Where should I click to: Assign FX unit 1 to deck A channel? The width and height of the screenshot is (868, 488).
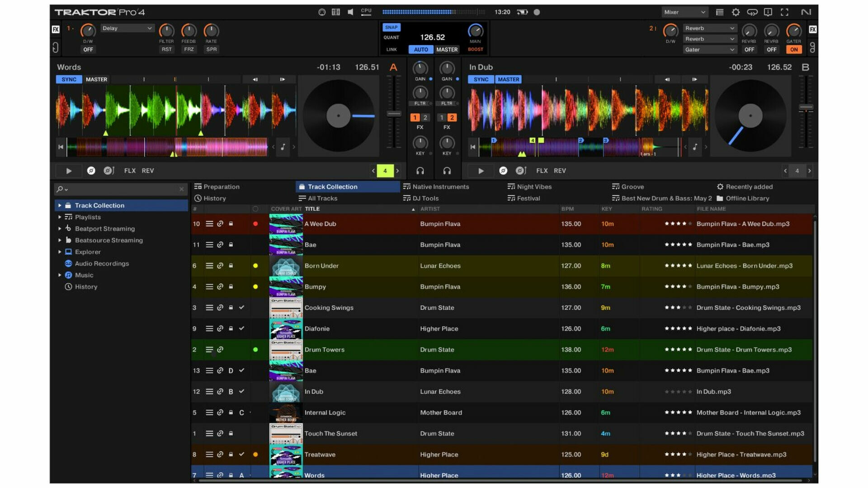click(415, 117)
